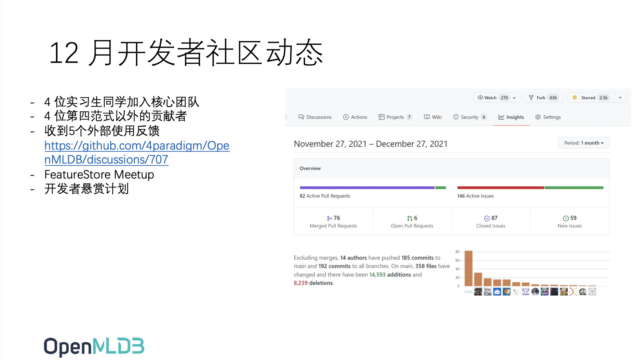
Task: Click the Fork icon
Action: click(x=531, y=97)
